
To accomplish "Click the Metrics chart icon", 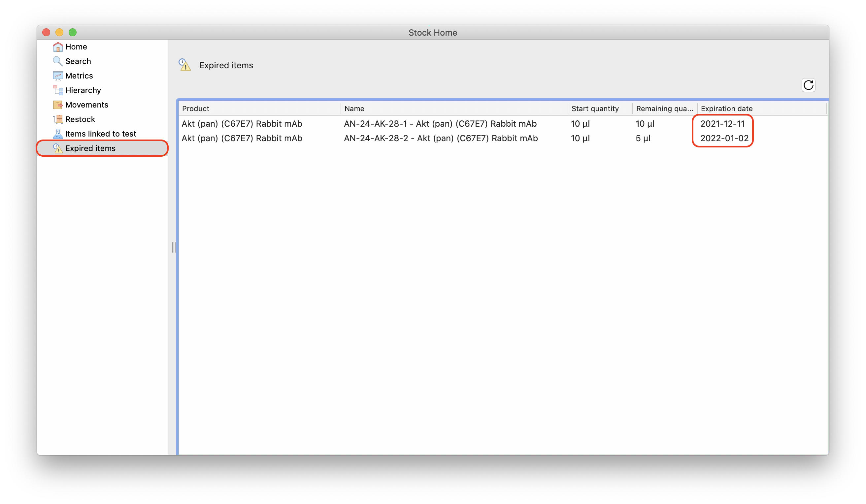I will (58, 76).
